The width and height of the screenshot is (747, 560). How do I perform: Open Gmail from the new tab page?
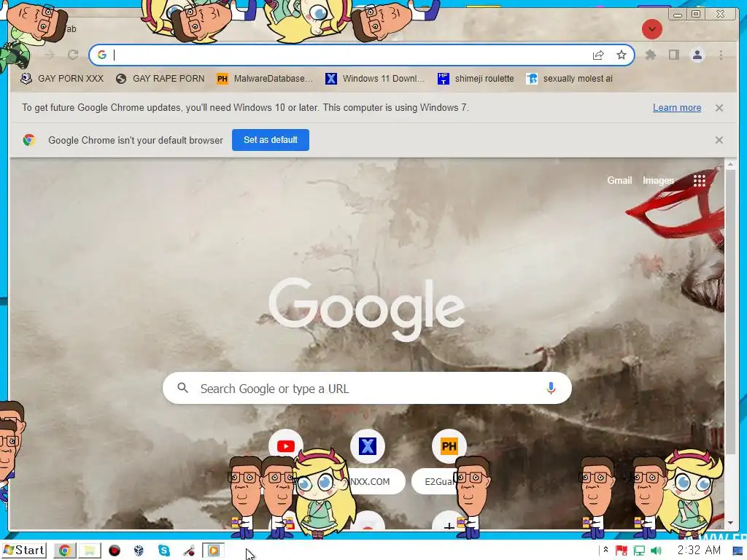619,181
